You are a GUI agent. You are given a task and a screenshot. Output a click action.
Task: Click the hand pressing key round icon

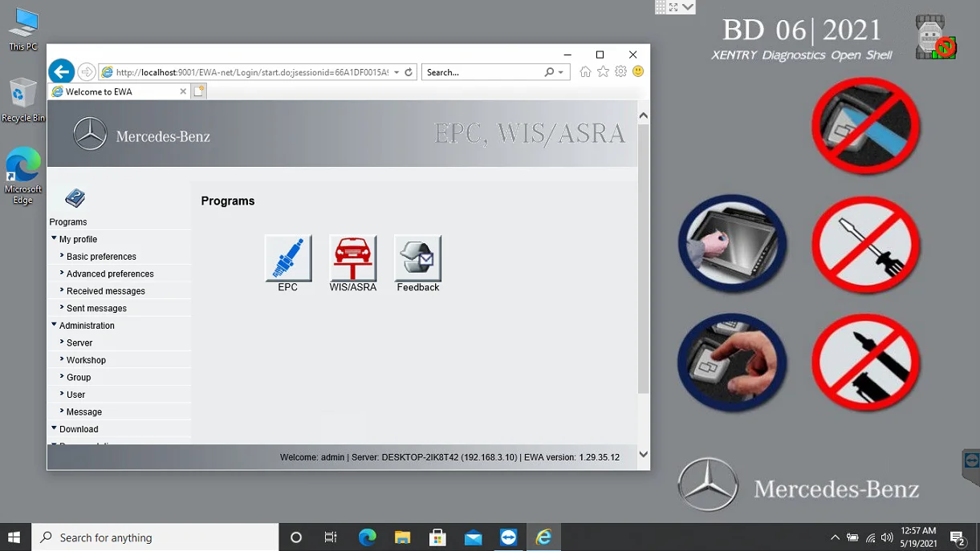tap(732, 363)
